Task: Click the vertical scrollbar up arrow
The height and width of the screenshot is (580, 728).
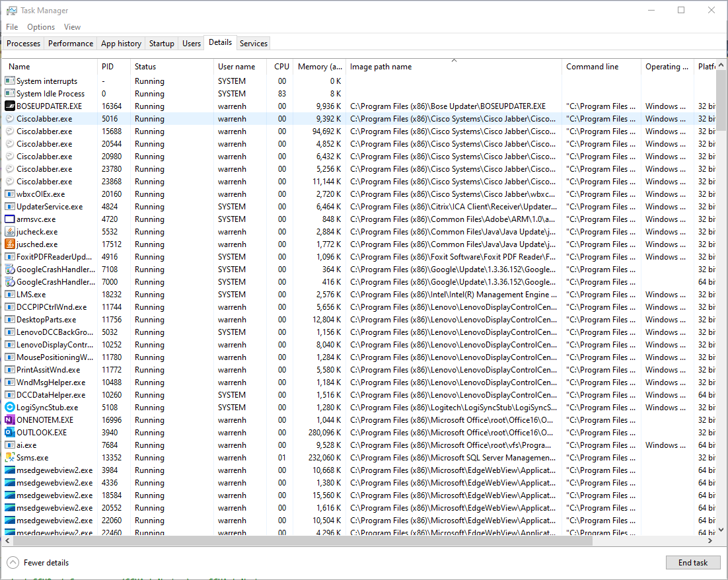Action: (721, 65)
